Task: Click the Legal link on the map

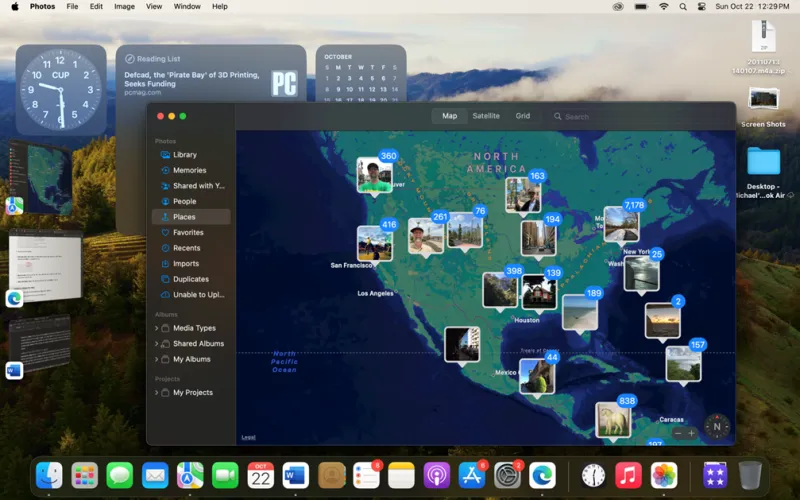Action: (x=248, y=438)
